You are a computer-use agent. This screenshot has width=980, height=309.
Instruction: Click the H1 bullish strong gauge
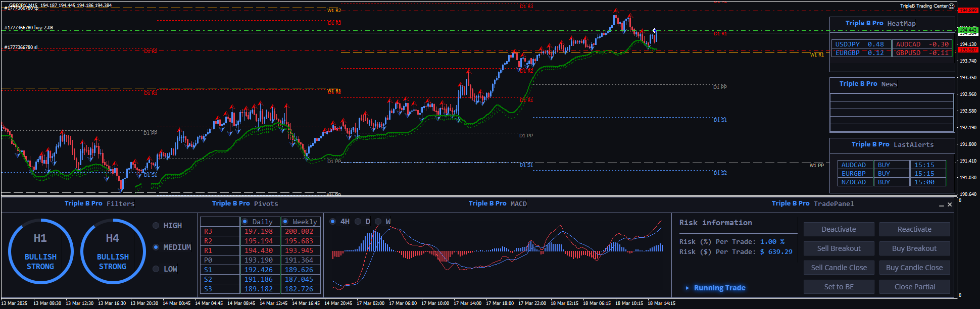40,251
